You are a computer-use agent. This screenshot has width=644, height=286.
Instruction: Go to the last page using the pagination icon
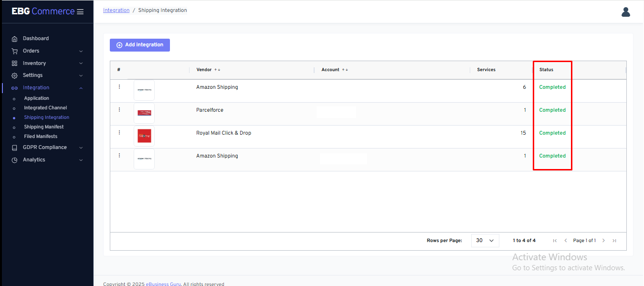point(614,241)
